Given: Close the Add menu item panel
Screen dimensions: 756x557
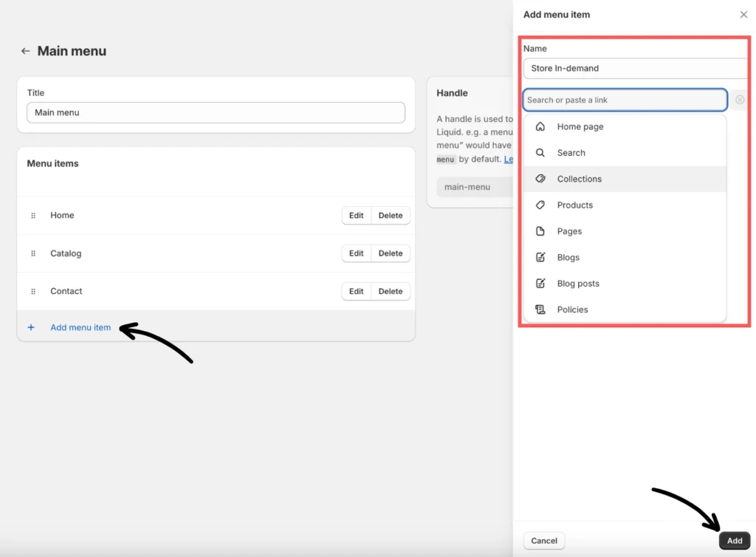Looking at the screenshot, I should (x=743, y=15).
